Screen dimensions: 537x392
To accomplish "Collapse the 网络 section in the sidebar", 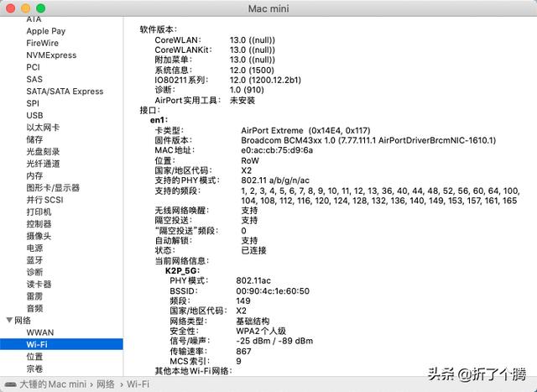I will 9,320.
